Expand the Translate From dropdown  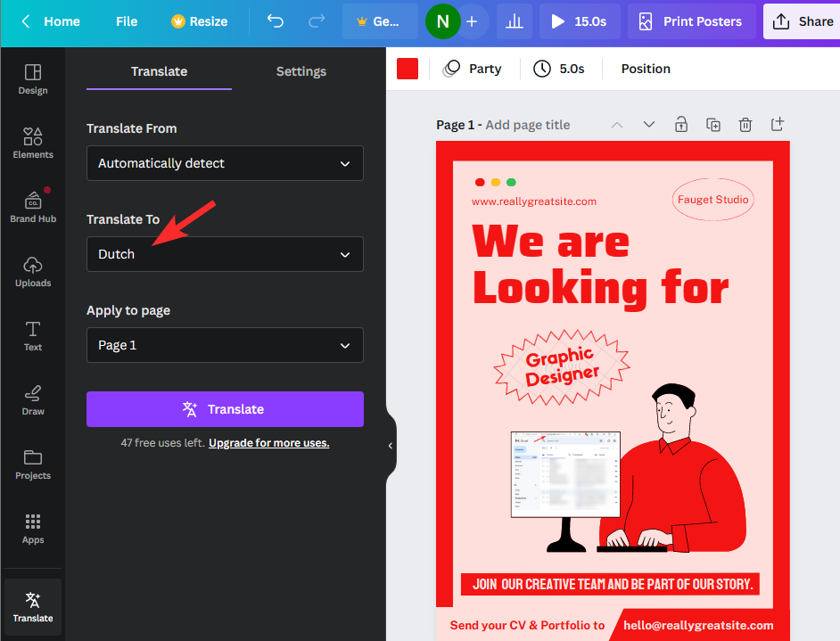pyautogui.click(x=225, y=163)
